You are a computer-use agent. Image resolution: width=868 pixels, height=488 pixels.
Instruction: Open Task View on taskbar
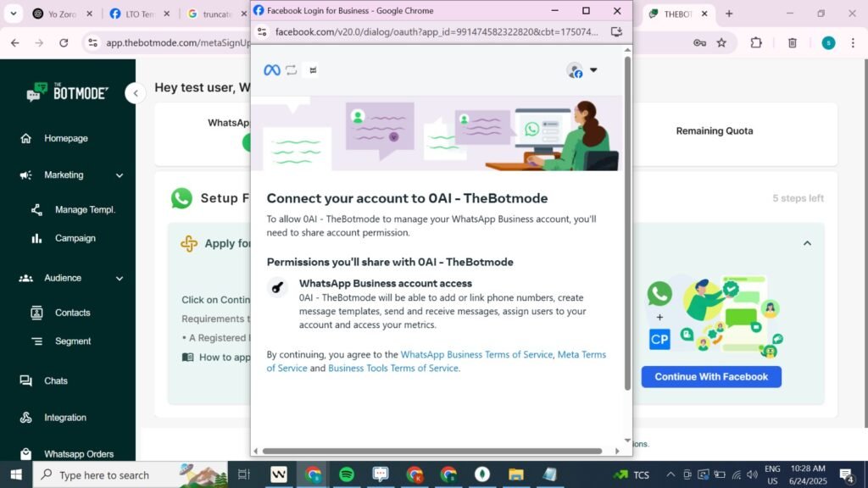tap(243, 474)
